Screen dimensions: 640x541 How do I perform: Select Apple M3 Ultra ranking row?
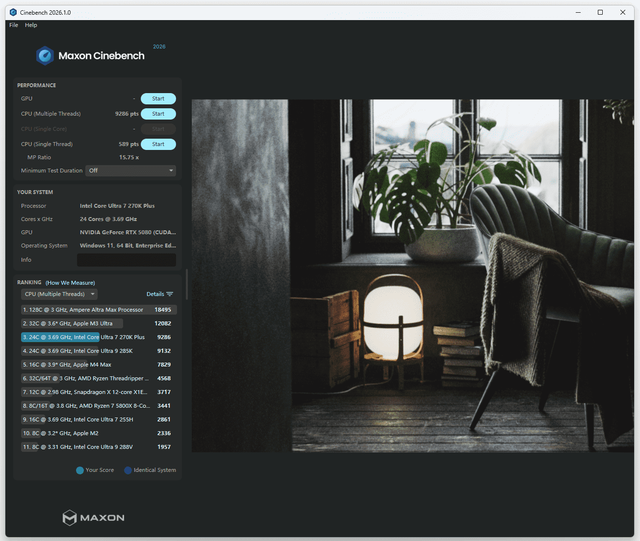(99, 323)
